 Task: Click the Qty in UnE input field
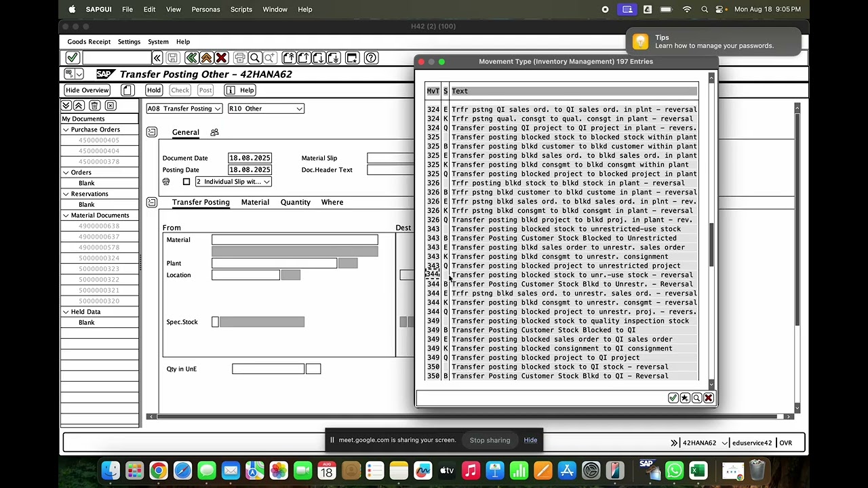pos(268,369)
